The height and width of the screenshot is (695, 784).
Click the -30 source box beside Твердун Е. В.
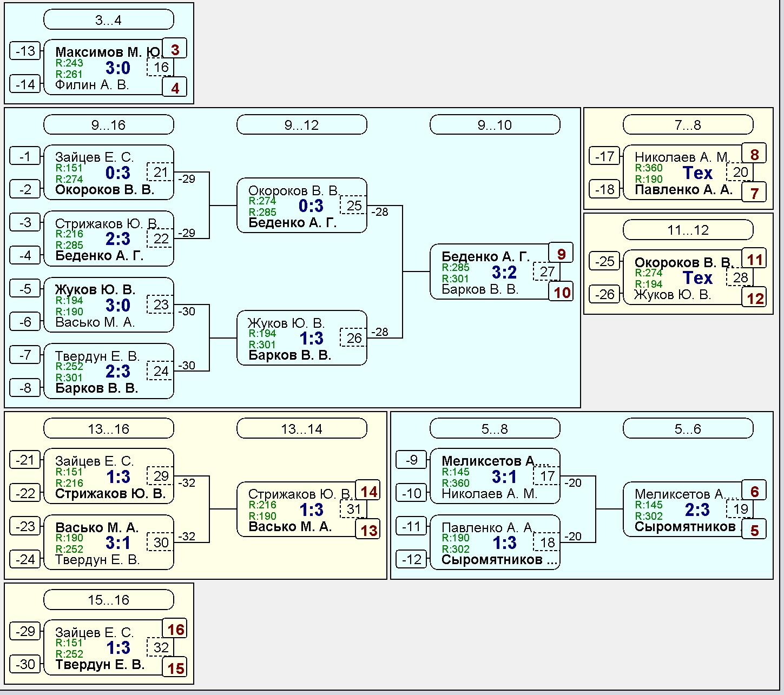[25, 665]
